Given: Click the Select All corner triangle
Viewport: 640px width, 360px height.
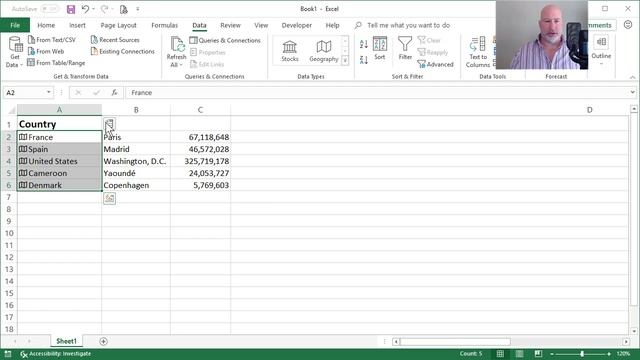Looking at the screenshot, I should click(11, 110).
